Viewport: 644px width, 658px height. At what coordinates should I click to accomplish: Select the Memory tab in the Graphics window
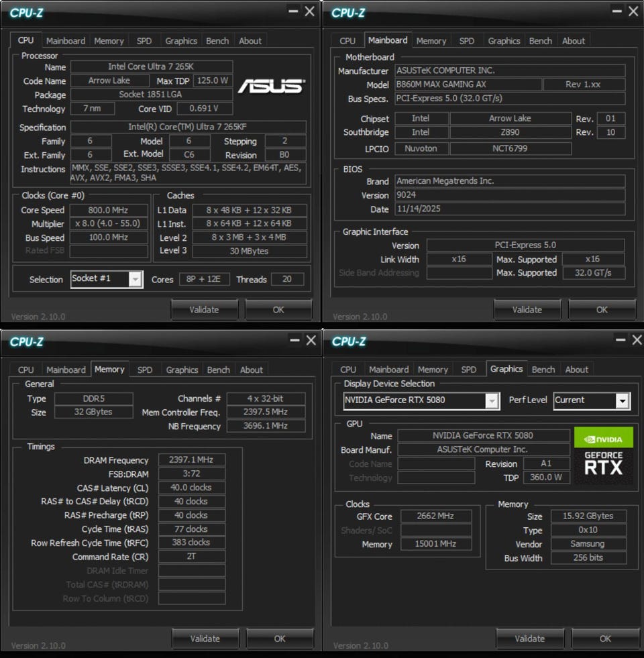coord(433,370)
